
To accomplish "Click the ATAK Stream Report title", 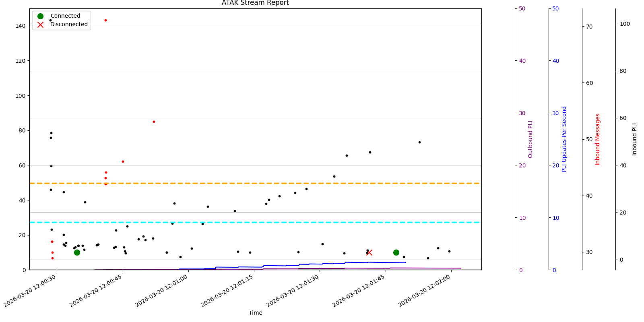I will (x=255, y=3).
